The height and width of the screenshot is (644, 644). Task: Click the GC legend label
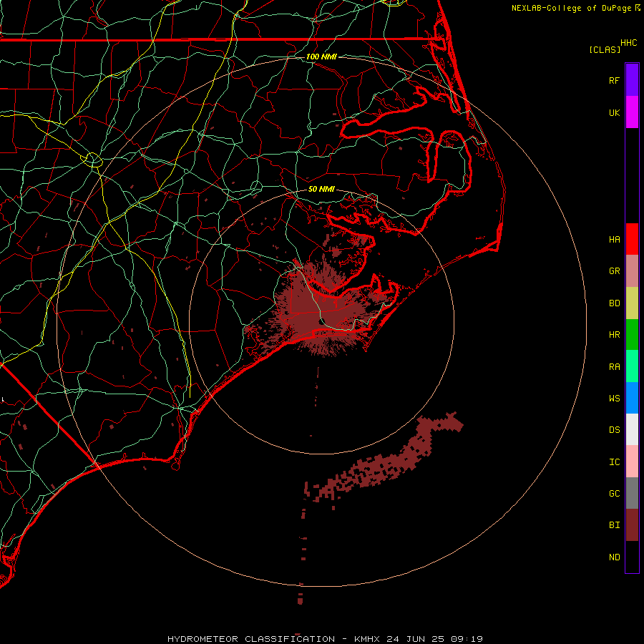(614, 494)
